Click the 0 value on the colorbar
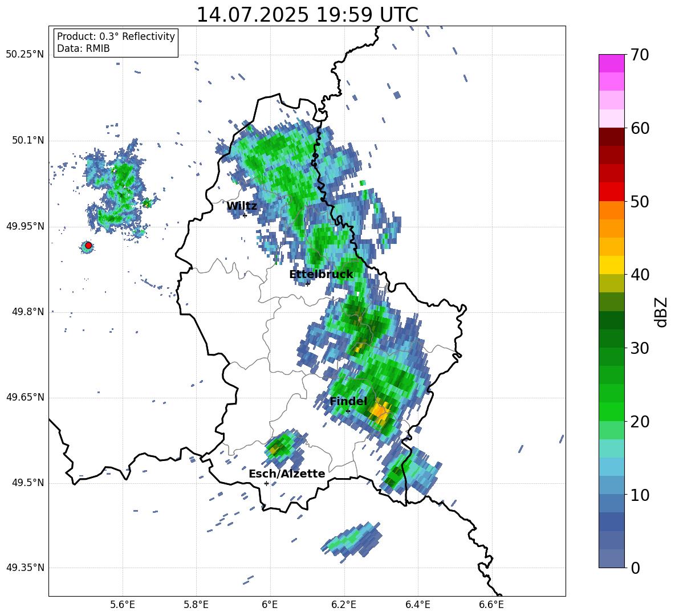The height and width of the screenshot is (616, 675). tap(636, 568)
